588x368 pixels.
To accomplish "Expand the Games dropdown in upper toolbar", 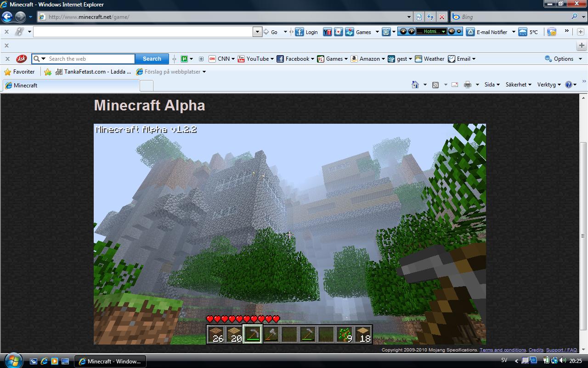I will coord(377,32).
